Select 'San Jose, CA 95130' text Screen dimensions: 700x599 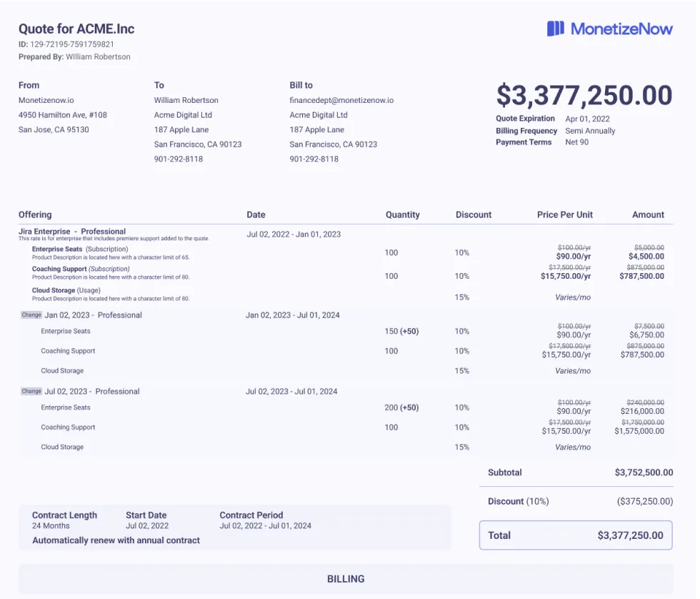(54, 129)
